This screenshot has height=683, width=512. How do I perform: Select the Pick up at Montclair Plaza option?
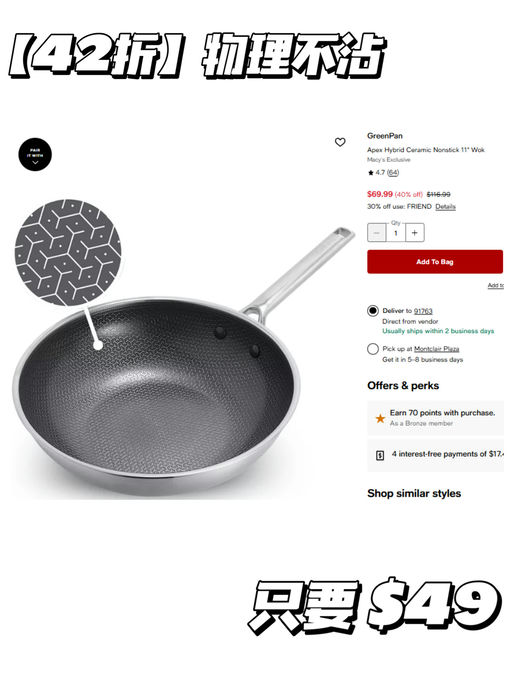click(373, 349)
